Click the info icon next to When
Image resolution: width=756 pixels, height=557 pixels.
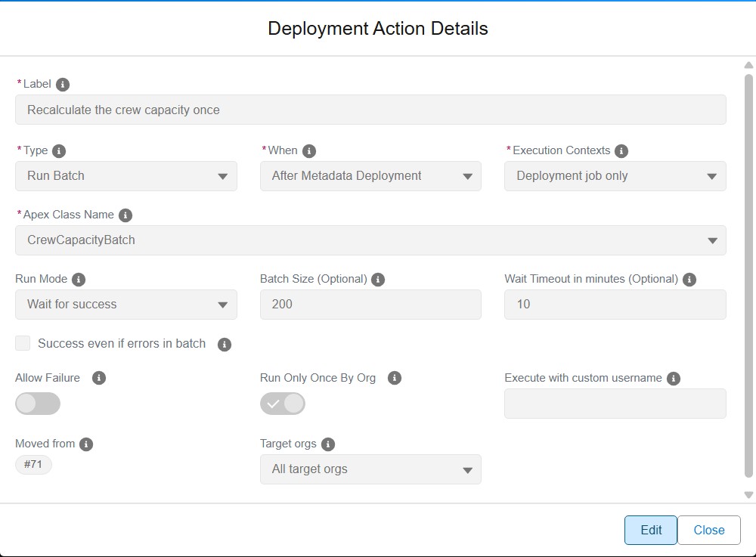pyautogui.click(x=309, y=151)
